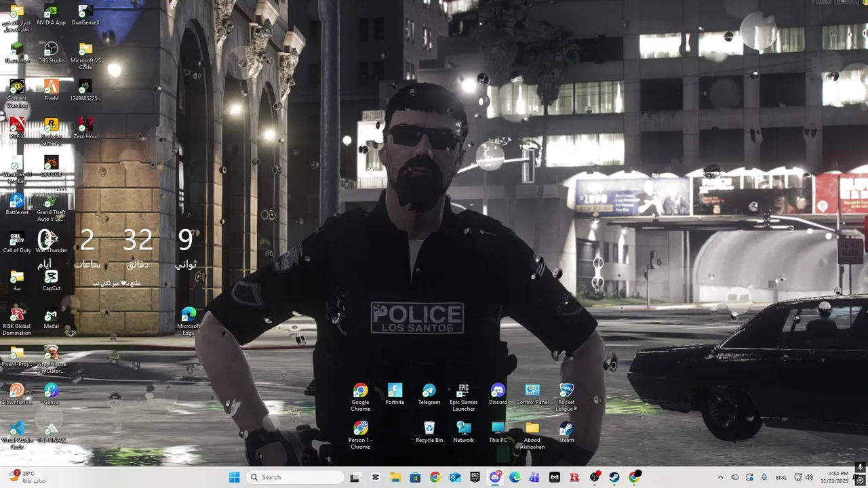Select the Network desktop icon

464,433
